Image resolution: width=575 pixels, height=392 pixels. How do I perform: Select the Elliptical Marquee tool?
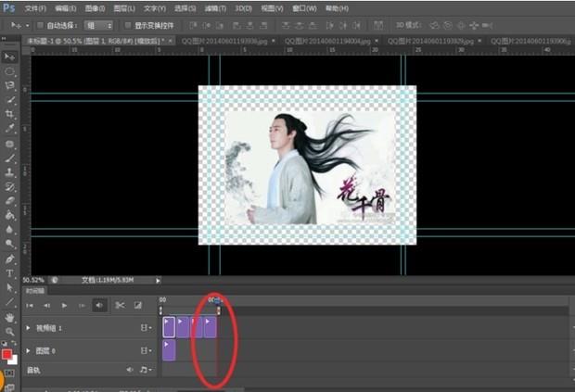click(9, 71)
